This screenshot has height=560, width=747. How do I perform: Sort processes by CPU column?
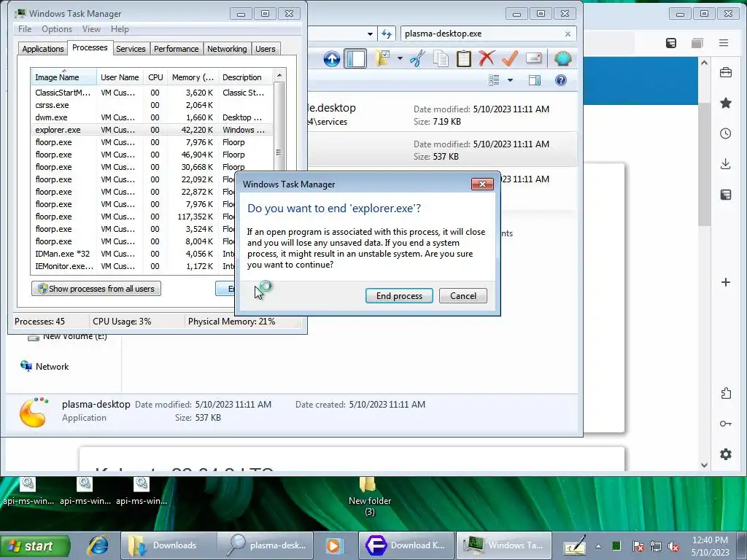pos(155,77)
